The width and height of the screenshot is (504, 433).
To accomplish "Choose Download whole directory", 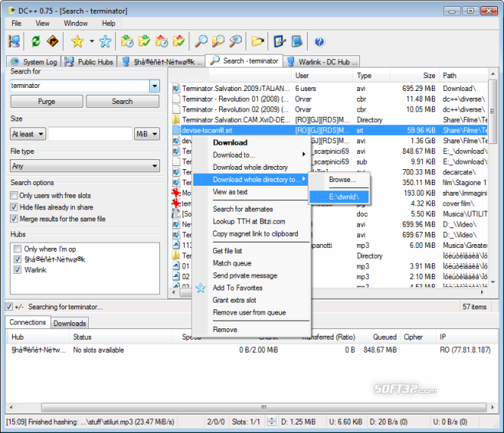I will [252, 168].
